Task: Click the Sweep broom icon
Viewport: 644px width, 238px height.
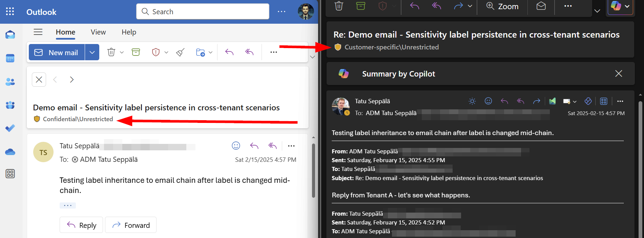Action: 180,52
